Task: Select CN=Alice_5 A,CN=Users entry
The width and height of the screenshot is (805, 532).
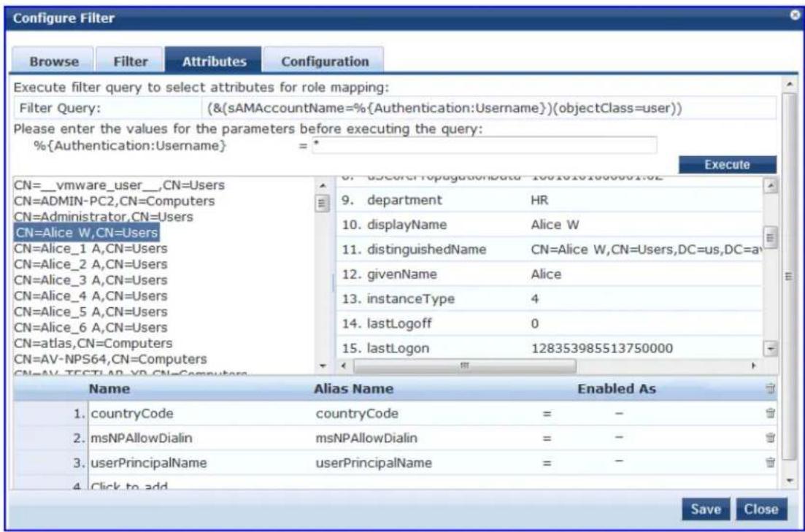Action: 91,312
